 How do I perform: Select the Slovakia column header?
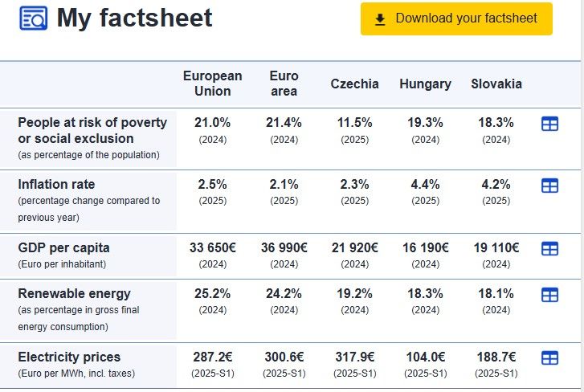(496, 84)
